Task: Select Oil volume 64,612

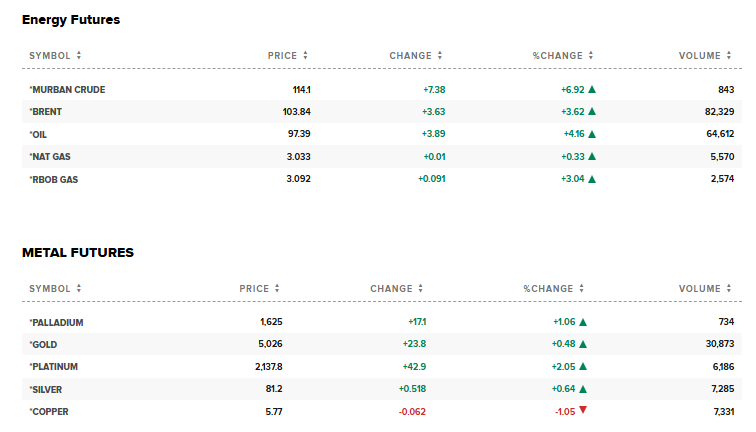Action: (x=720, y=134)
